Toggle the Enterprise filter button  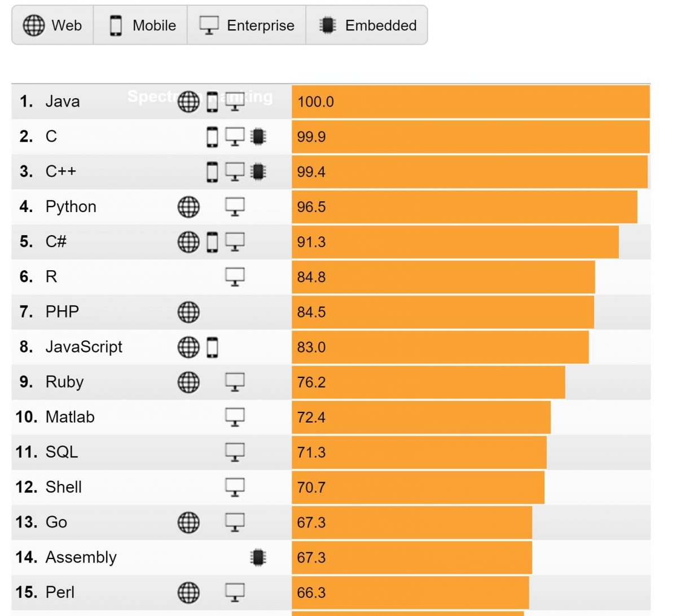(x=247, y=25)
